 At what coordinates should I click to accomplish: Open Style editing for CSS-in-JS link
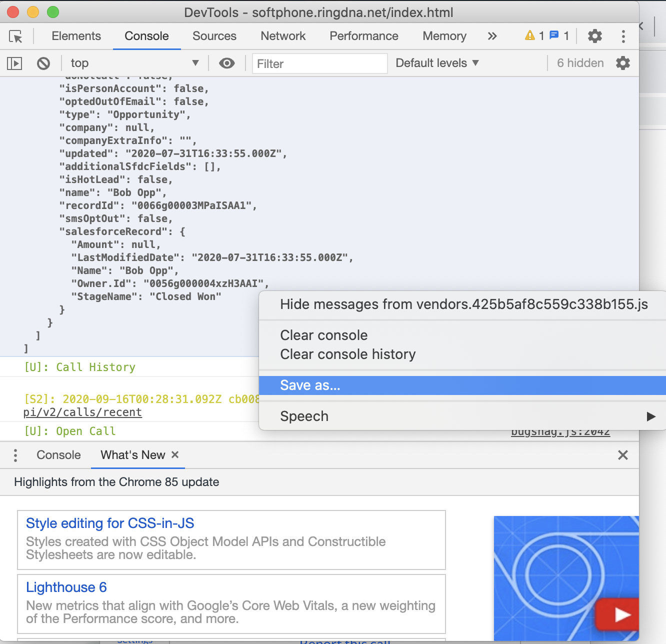coord(110,523)
